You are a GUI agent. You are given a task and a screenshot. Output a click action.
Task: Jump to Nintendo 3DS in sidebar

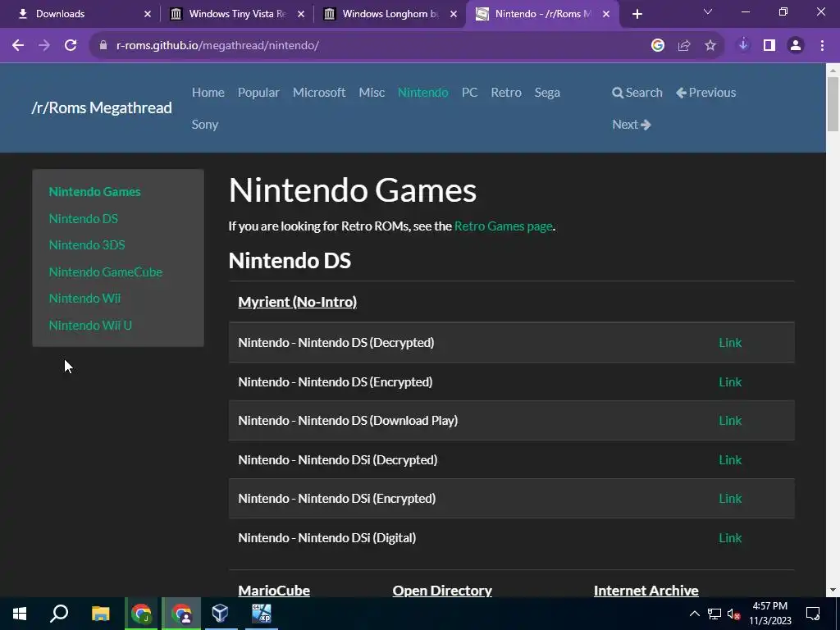[x=87, y=244]
